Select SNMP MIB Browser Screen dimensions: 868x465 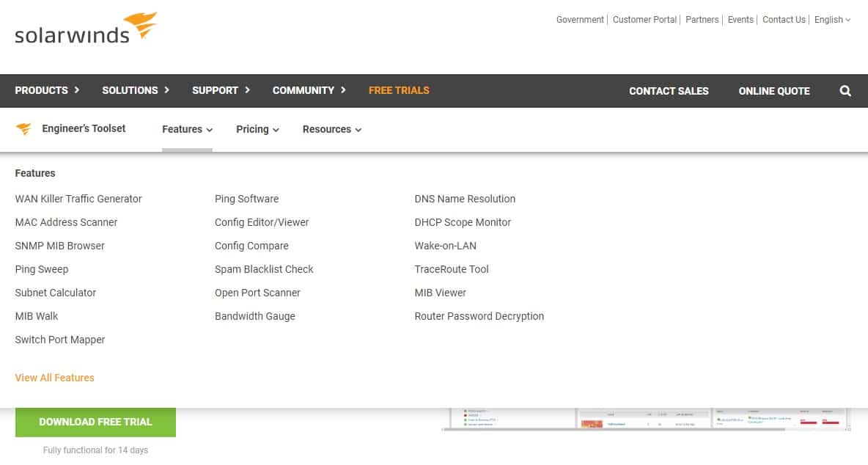point(60,246)
